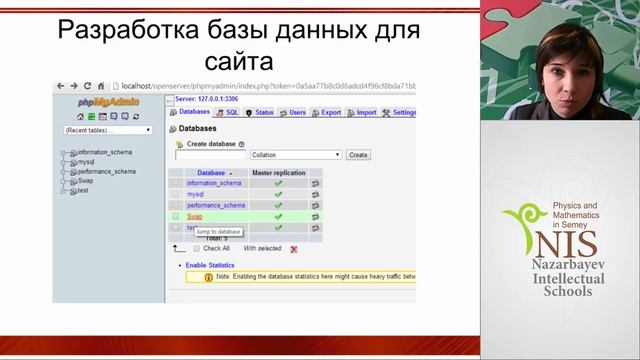640x360 pixels.
Task: Expand Swap node in sidebar tree
Action: pos(63,181)
